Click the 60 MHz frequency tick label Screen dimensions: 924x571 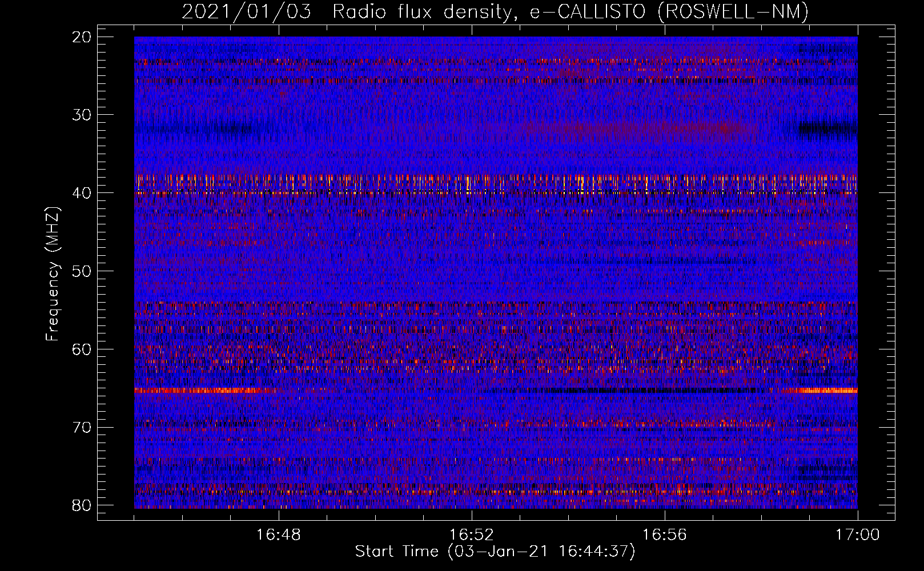[x=82, y=349]
